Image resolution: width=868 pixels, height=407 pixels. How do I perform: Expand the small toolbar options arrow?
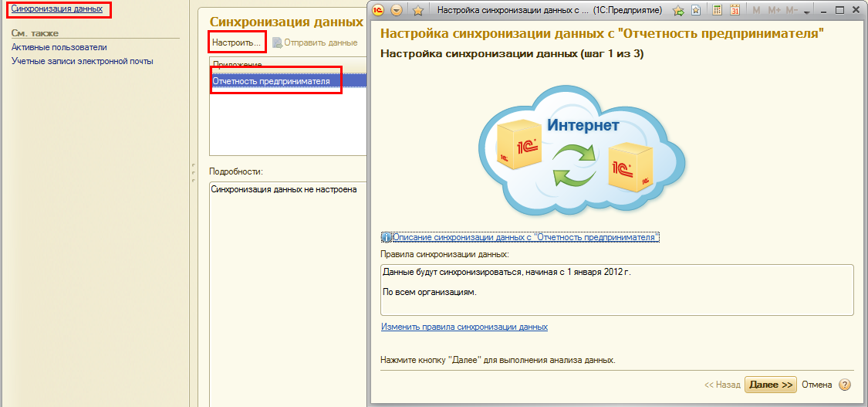(806, 12)
